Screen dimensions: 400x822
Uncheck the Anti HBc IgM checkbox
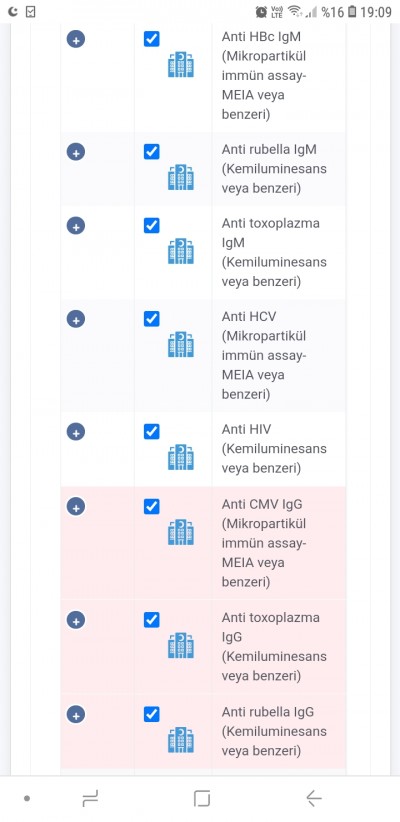pos(152,39)
